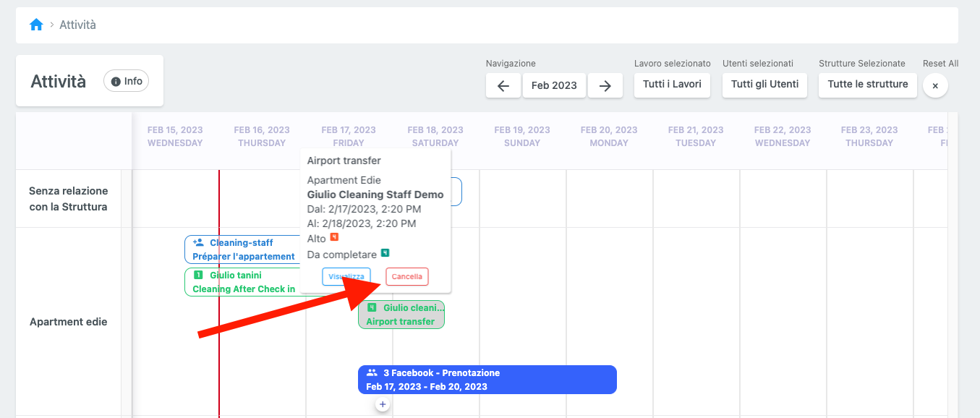
Task: Click the green Da completare status icon
Action: click(385, 253)
